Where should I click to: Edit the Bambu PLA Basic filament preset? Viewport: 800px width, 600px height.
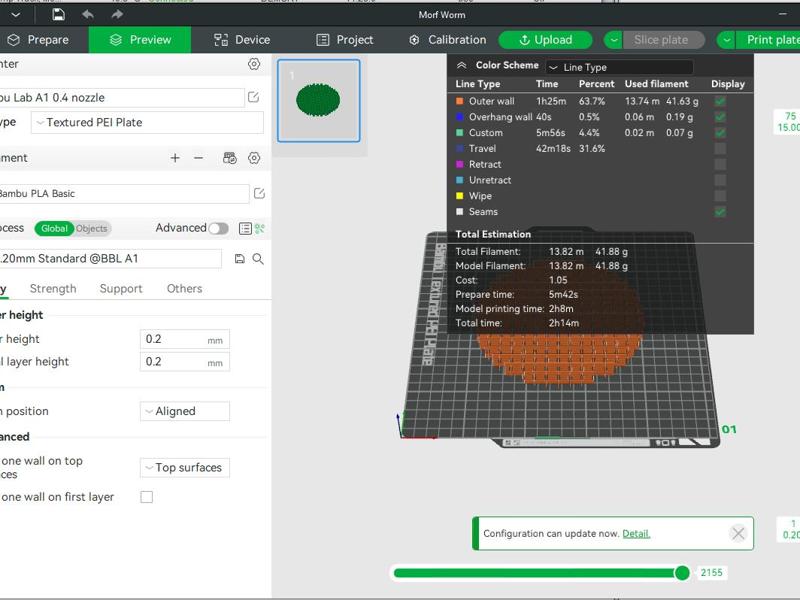(259, 193)
